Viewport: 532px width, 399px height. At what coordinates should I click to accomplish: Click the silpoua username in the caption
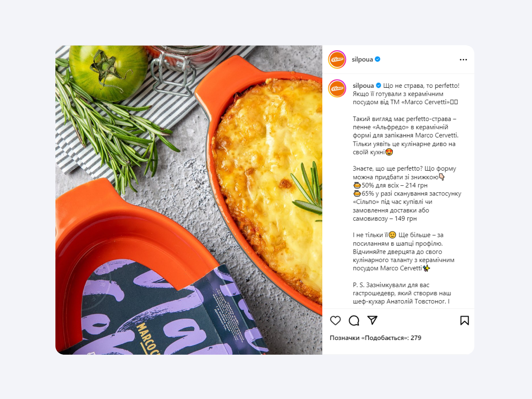point(364,86)
